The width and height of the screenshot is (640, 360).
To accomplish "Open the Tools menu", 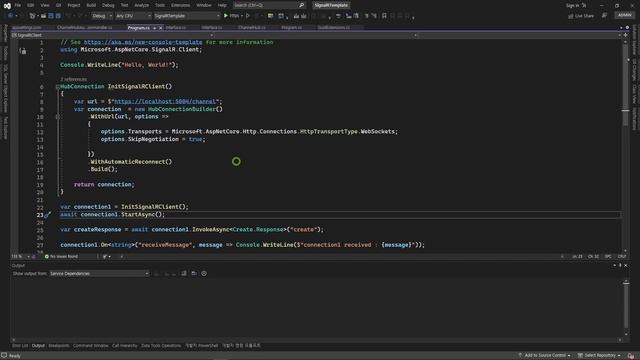I will tap(160, 5).
